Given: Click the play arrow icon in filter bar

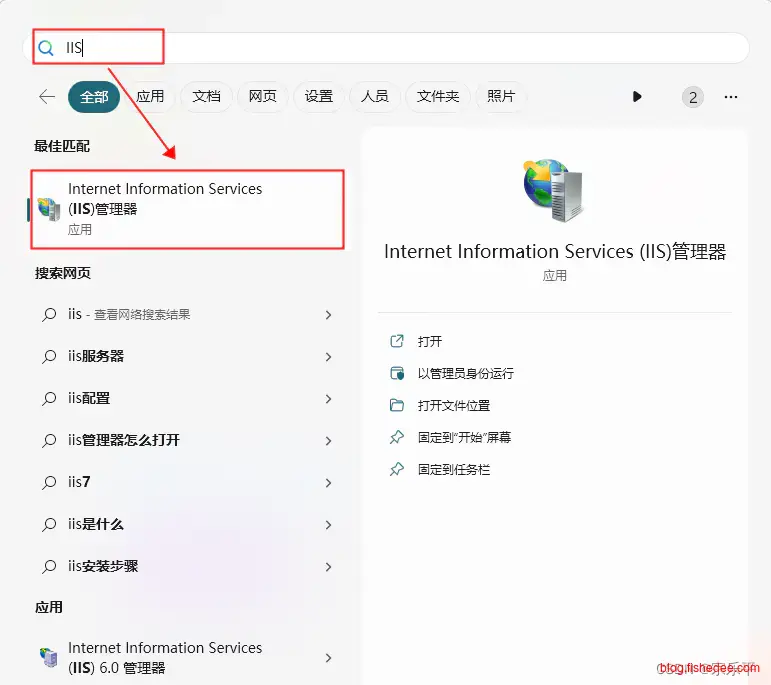Looking at the screenshot, I should [x=637, y=97].
